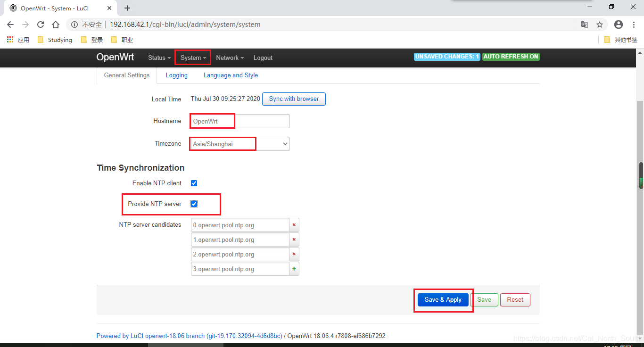Bookmark this page with star icon
This screenshot has width=644, height=347.
tap(600, 25)
